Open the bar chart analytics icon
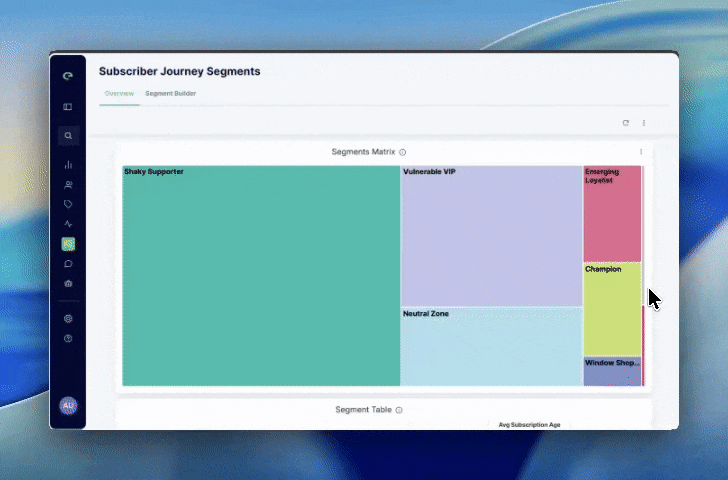The width and height of the screenshot is (728, 480). tap(68, 164)
